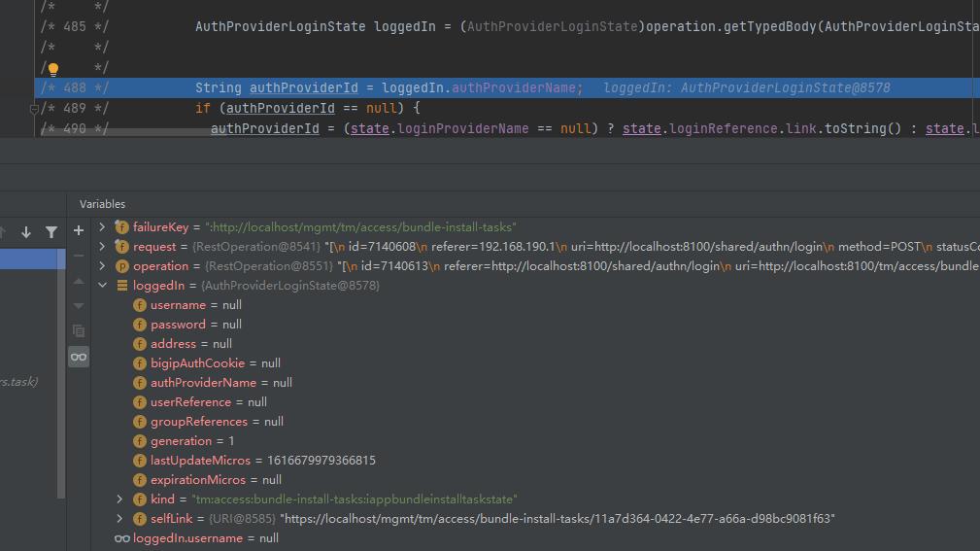The height and width of the screenshot is (551, 980).
Task: Click the frames panel vertical scrollbar
Action: 61,373
